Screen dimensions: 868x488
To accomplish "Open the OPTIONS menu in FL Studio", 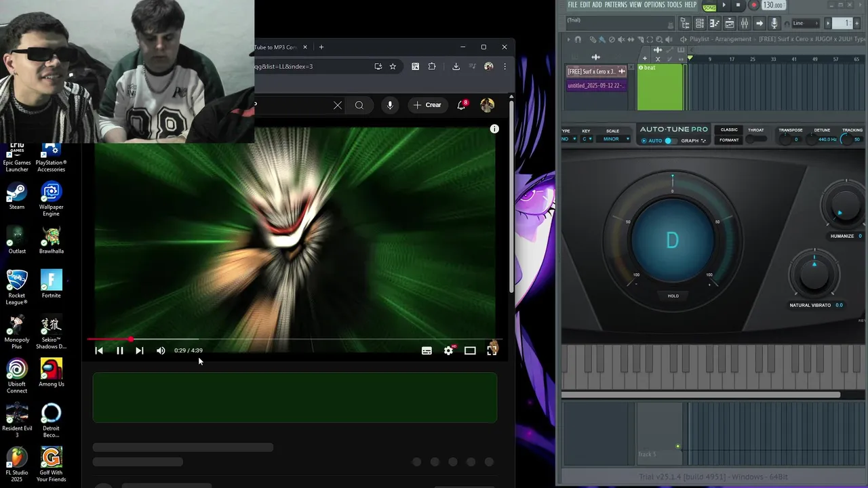I will (654, 5).
